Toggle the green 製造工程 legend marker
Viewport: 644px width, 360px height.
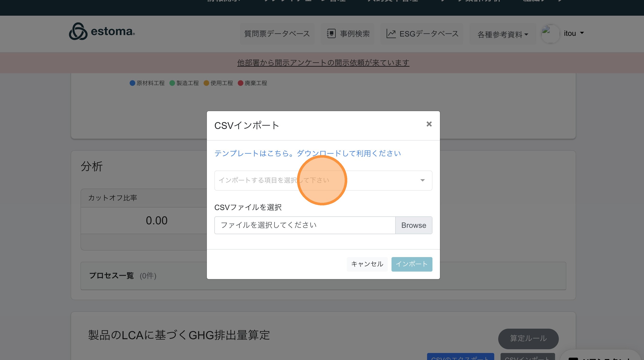[172, 83]
